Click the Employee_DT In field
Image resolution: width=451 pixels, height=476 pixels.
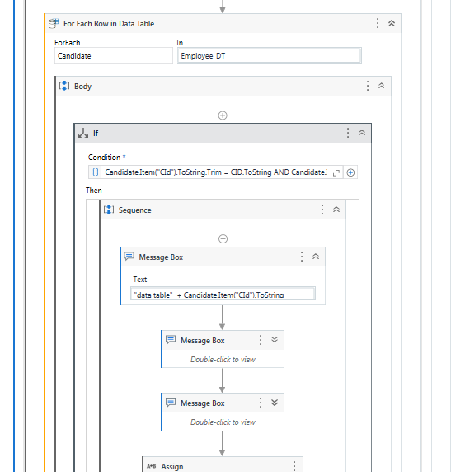(x=270, y=55)
